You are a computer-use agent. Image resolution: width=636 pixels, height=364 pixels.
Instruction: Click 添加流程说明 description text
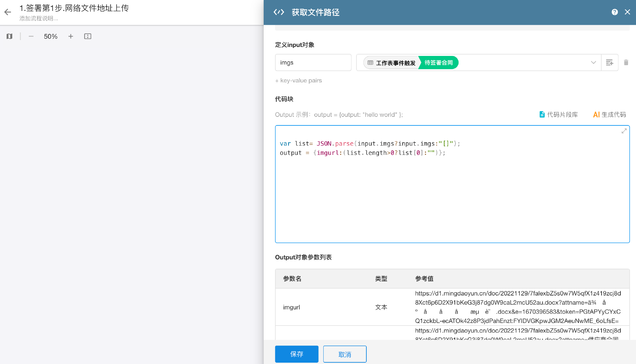pos(39,19)
